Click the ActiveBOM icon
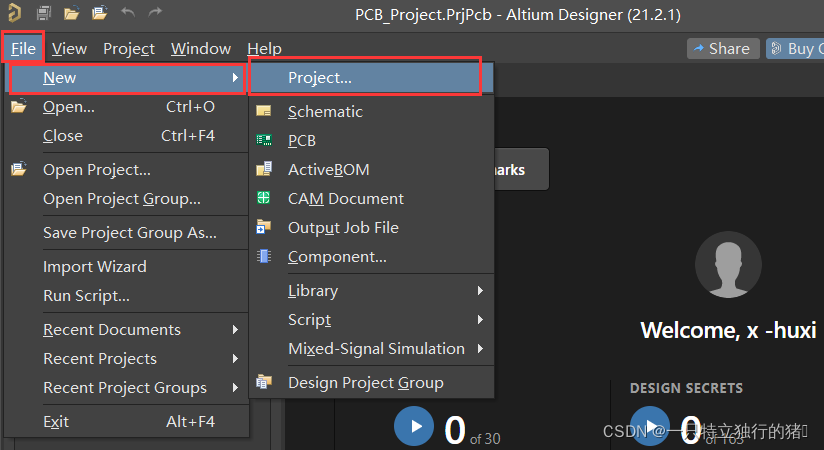824x450 pixels. coord(264,169)
